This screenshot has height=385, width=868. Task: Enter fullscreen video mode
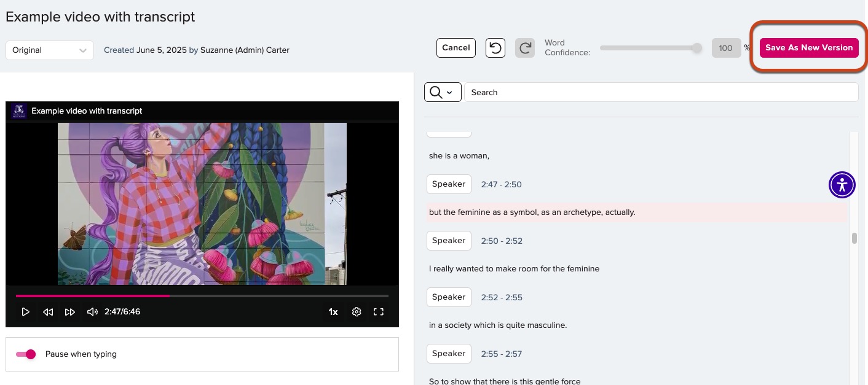[x=379, y=312]
